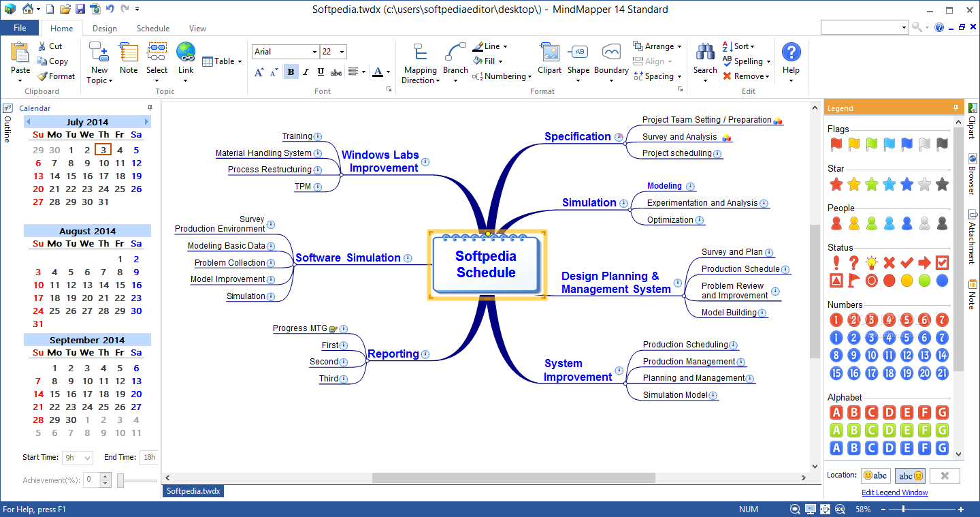Set legend location icon before text

click(876, 475)
